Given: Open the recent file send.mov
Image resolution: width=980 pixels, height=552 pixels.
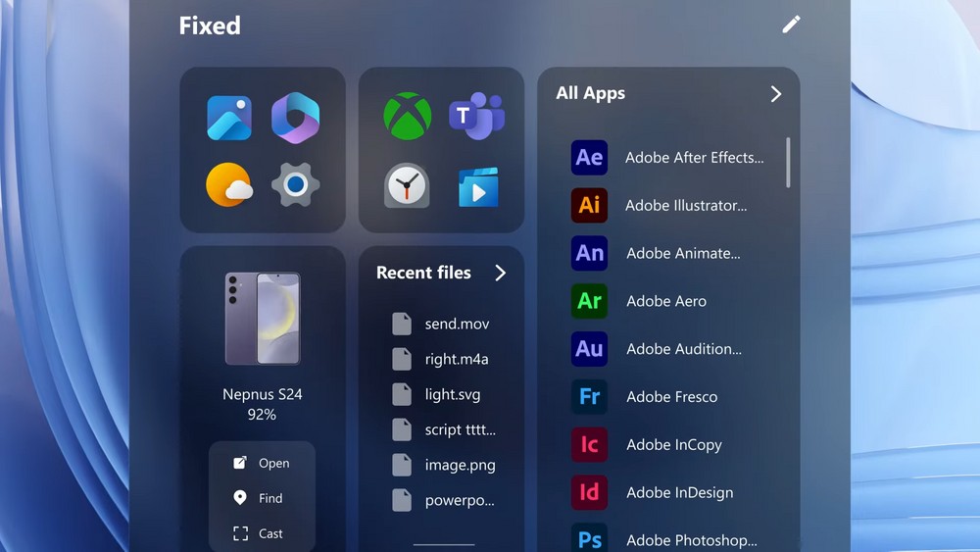Looking at the screenshot, I should 457,324.
